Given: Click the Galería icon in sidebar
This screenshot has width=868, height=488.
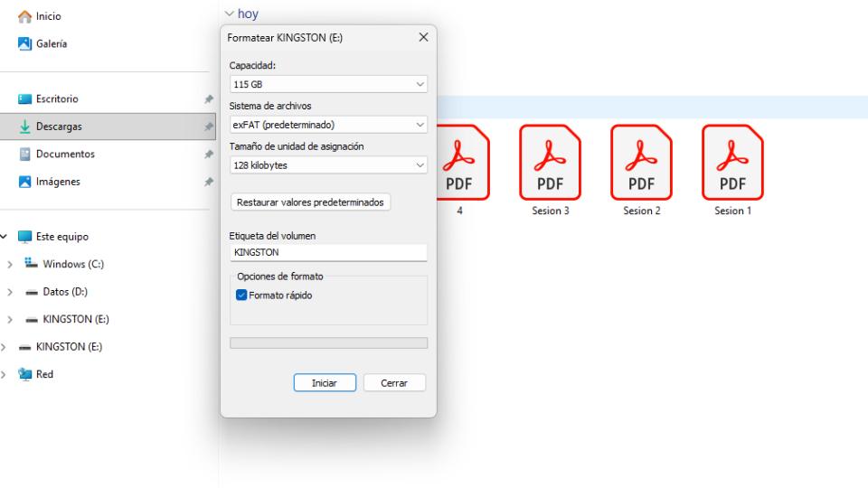Looking at the screenshot, I should tap(24, 43).
